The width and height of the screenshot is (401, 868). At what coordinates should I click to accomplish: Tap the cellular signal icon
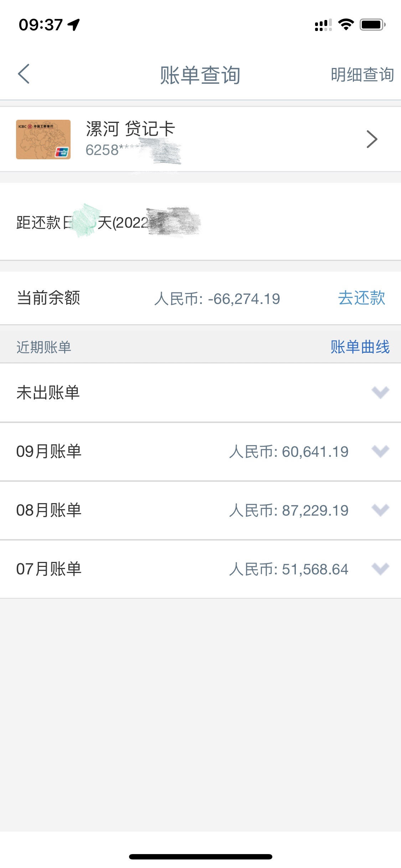pyautogui.click(x=323, y=25)
